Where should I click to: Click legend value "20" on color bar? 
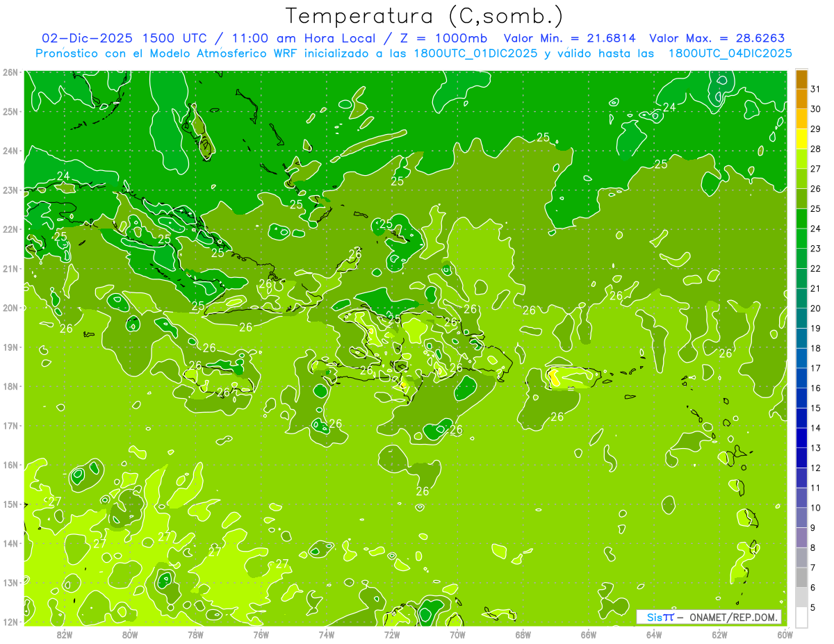(815, 308)
